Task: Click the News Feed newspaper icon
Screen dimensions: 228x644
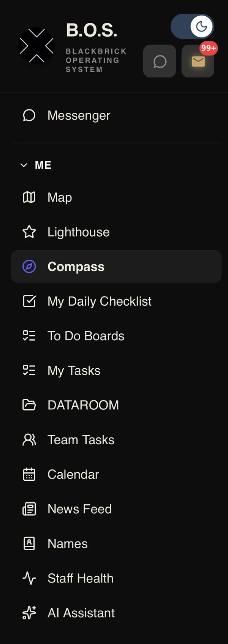Action: pos(29,509)
